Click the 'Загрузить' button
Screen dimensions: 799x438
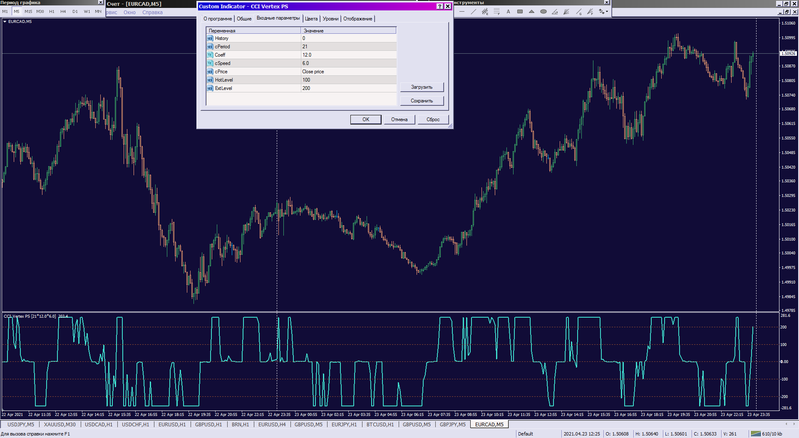421,87
